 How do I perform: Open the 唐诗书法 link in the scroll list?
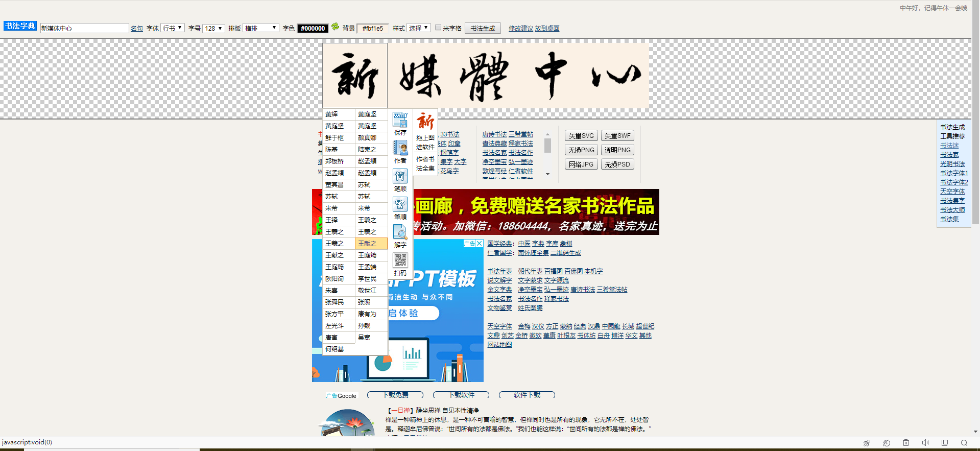coord(494,134)
